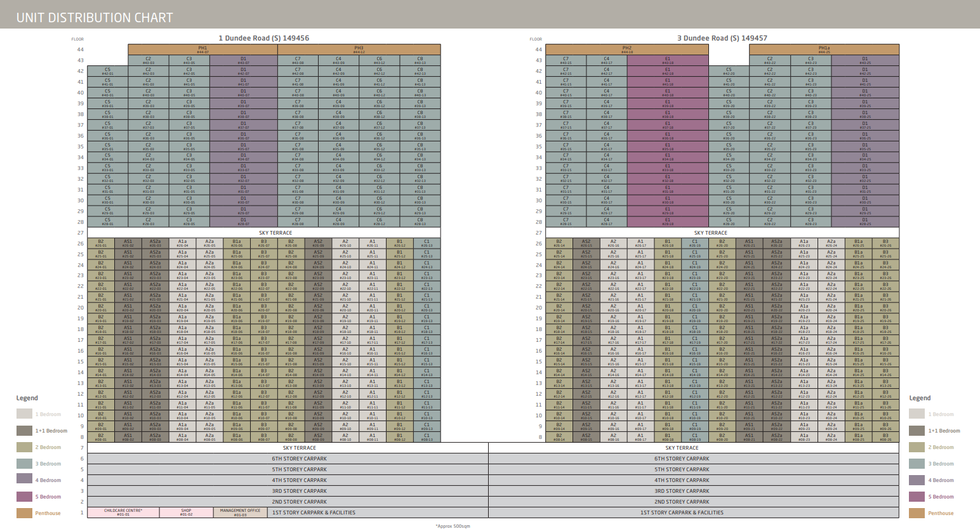This screenshot has width=980, height=529.
Task: Select the Management Office #01-03 cell
Action: tap(240, 512)
